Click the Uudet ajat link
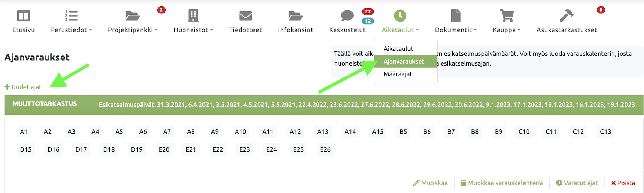This screenshot has height=193, width=644. click(x=23, y=87)
